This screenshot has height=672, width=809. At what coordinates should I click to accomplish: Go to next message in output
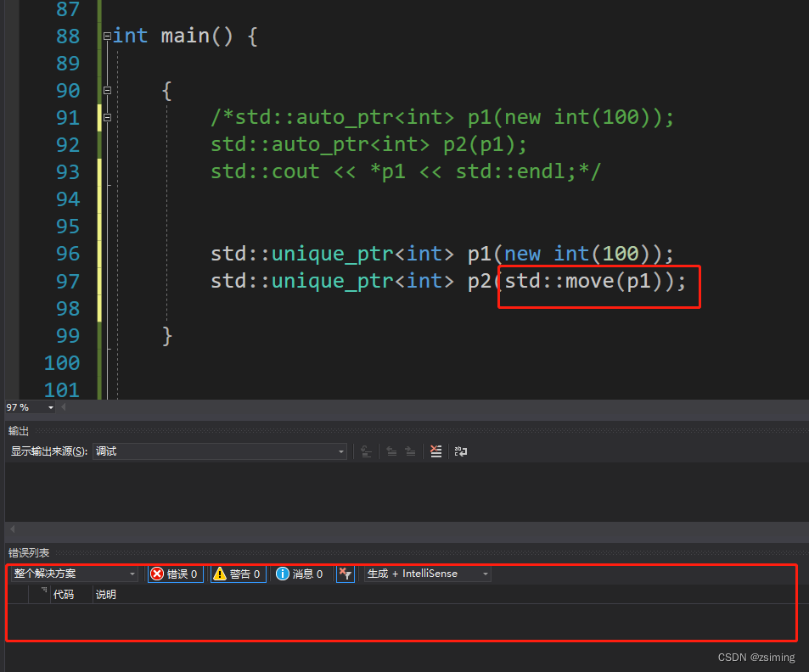pyautogui.click(x=410, y=451)
